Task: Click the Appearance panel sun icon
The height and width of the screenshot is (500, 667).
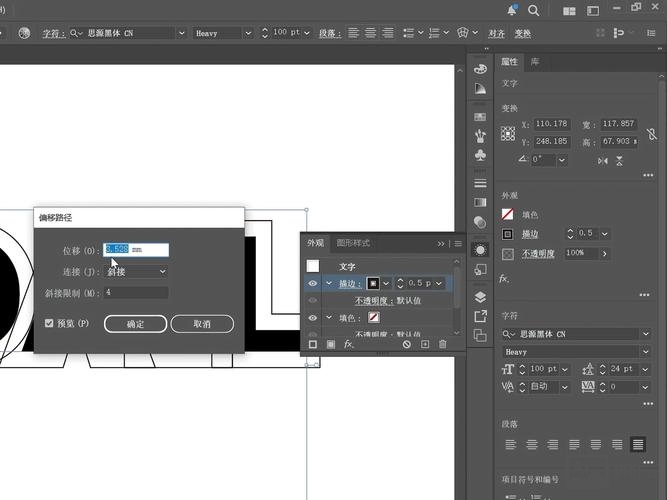Action: 480,250
